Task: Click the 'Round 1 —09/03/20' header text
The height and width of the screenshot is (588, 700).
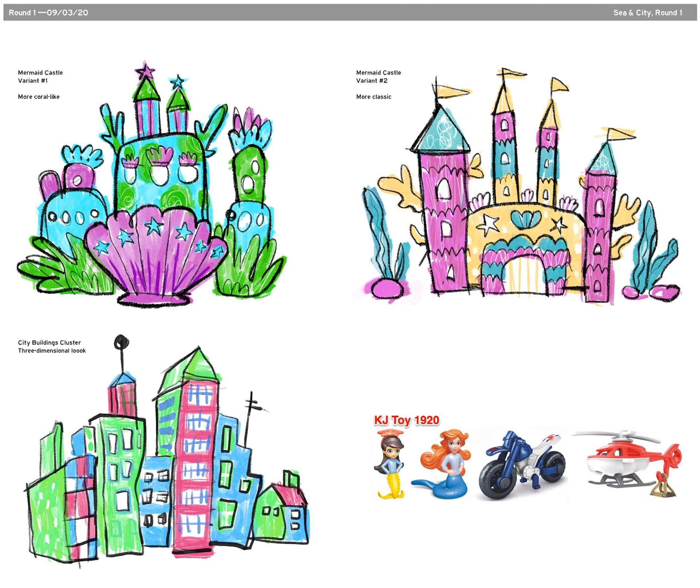Action: coord(48,13)
